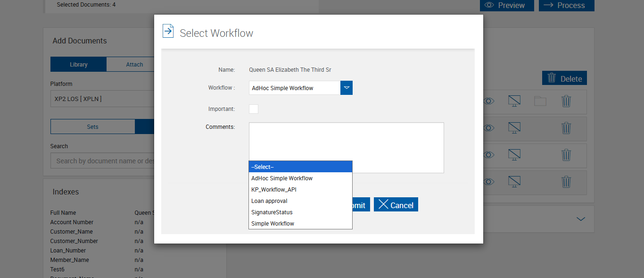
Task: Pick SignatureStatus in the dropdown list
Action: coord(272,212)
